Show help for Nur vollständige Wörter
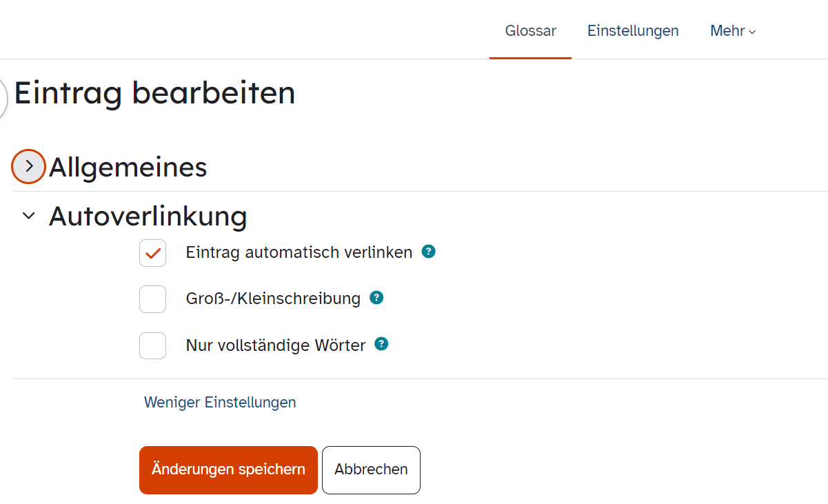828x504 pixels. click(x=381, y=344)
